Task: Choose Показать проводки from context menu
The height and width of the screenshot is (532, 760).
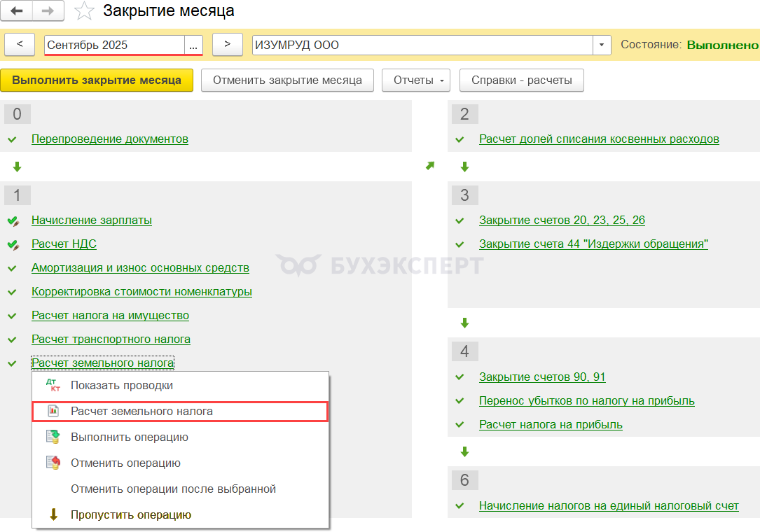Action: pyautogui.click(x=121, y=386)
